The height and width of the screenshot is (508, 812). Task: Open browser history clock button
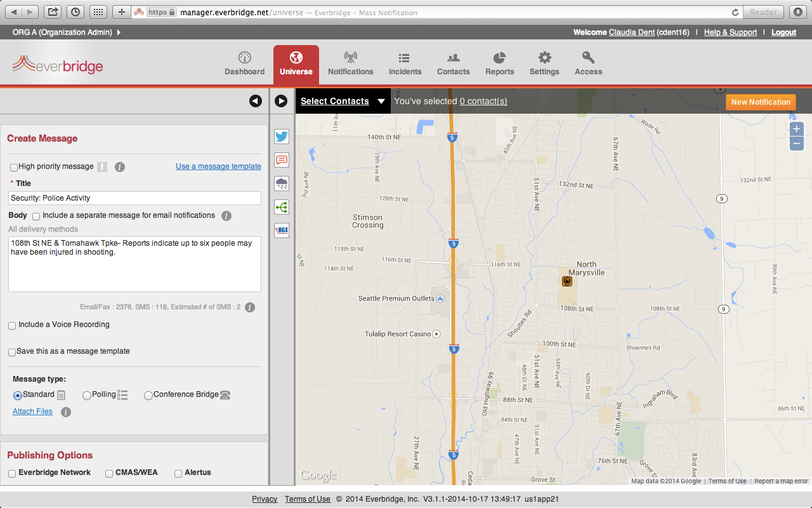tap(75, 11)
